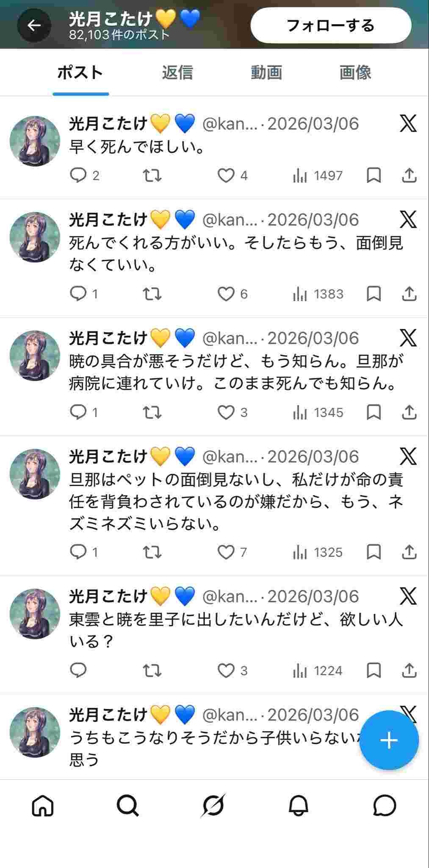
Task: Tap the blue compose post floating button
Action: (x=389, y=740)
